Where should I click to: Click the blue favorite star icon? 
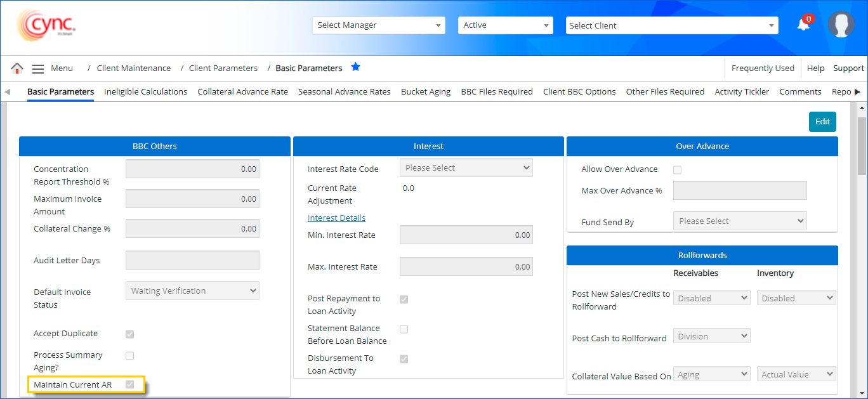pyautogui.click(x=355, y=67)
